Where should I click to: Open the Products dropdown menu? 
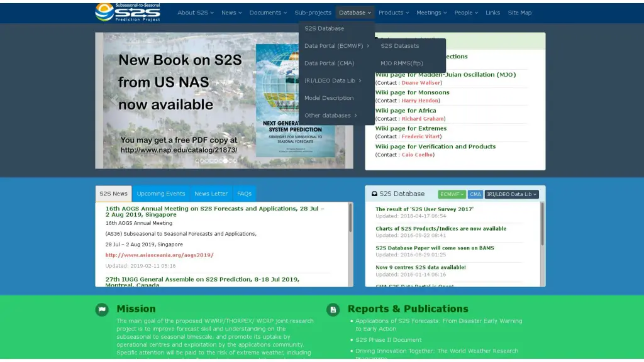coord(394,13)
